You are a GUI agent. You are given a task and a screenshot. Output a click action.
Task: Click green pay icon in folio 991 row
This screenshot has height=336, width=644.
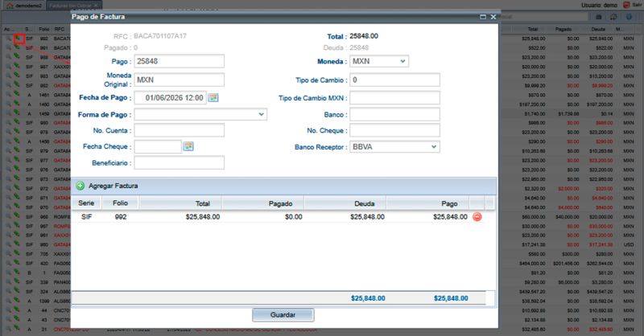point(17,47)
